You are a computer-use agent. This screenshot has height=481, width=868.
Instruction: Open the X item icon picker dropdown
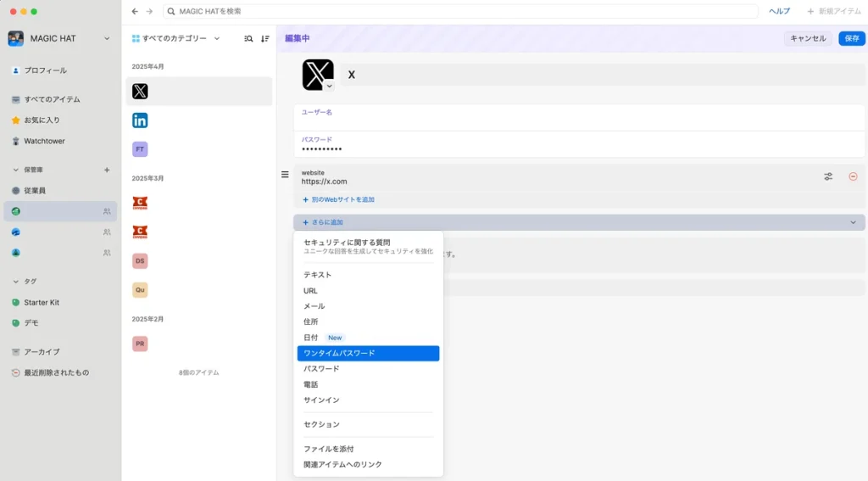pos(330,86)
